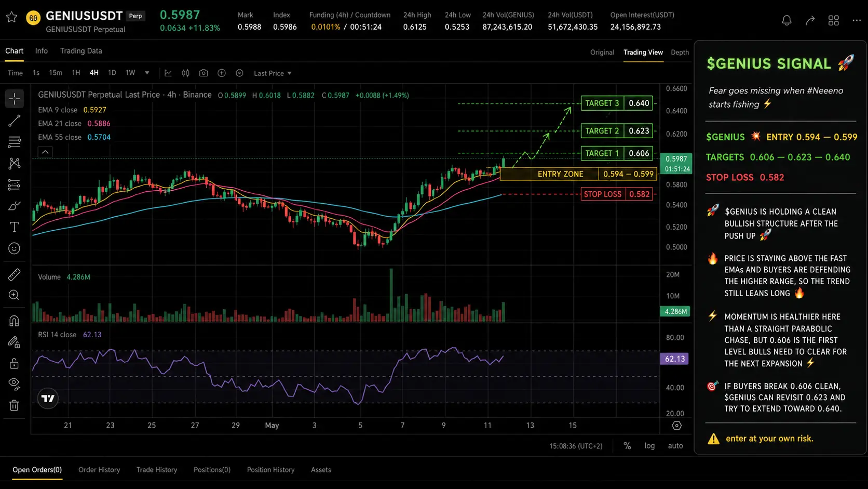This screenshot has height=489, width=868.
Task: Click the Volume indicator label
Action: point(49,277)
